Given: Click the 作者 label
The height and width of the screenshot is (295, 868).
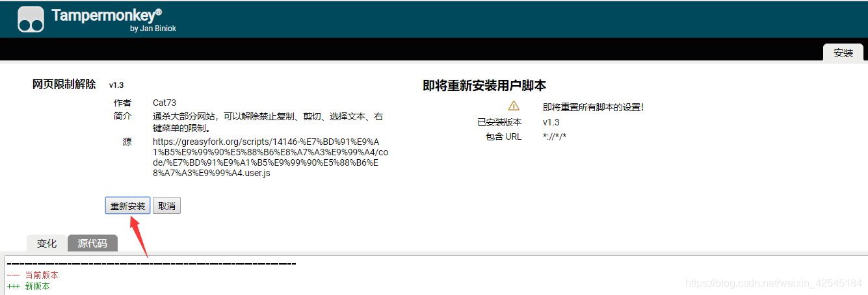Looking at the screenshot, I should [x=122, y=103].
